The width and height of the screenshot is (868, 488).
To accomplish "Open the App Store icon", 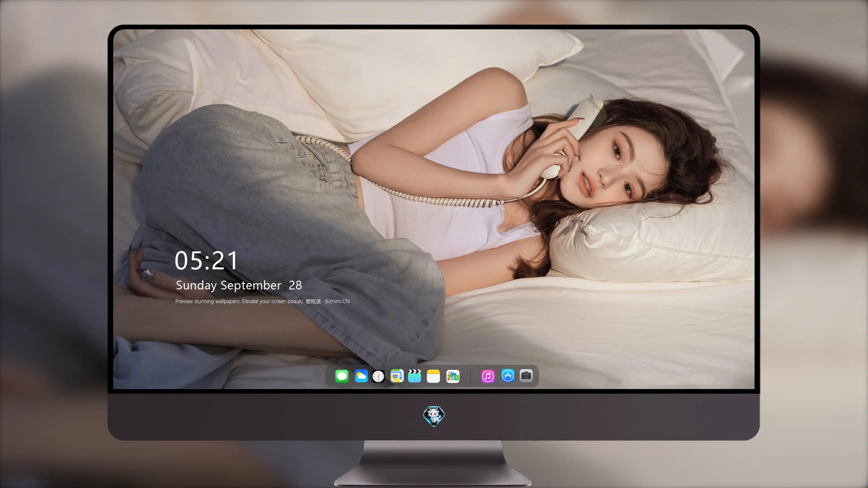I will [x=508, y=375].
